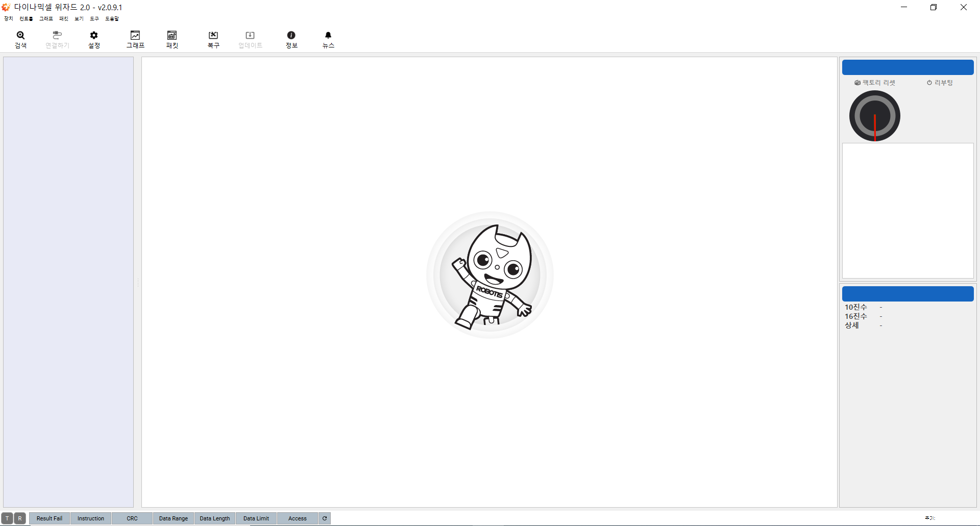Screen dimensions: 980x526
Task: Open the 패킷 (Packet) toolbar icon
Action: (172, 39)
